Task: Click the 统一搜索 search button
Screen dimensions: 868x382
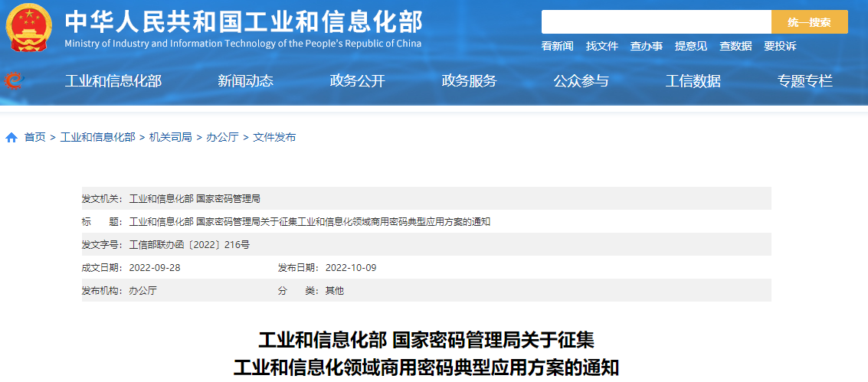Action: 809,22
